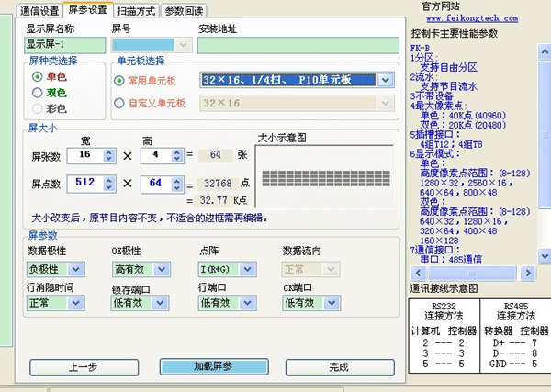Screen dimensions: 551x392
Task: Select the 屏参设置 tab
Action: 88,9
